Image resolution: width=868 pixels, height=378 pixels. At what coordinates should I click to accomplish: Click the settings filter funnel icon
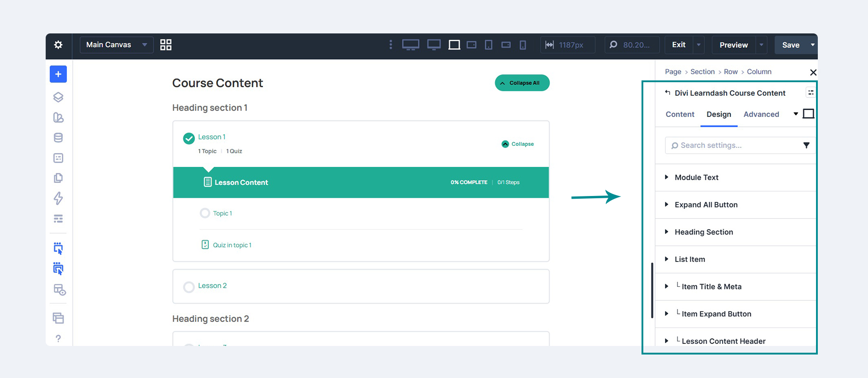[806, 145]
